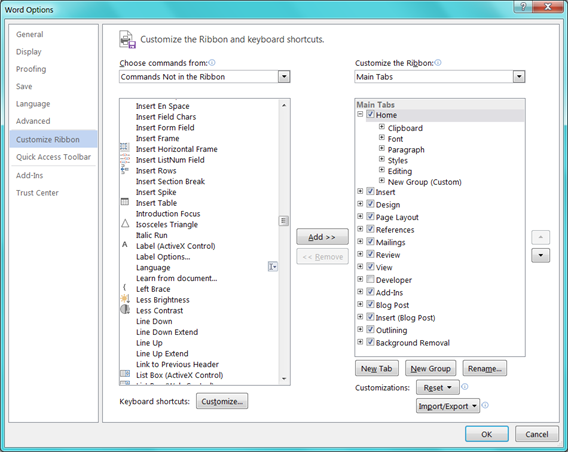
Task: Click the dialog Help question mark button
Action: 523,6
